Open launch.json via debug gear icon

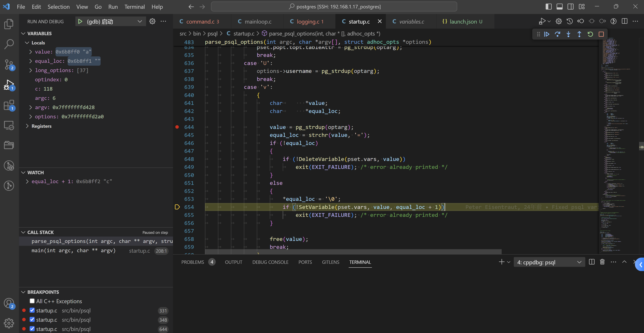pos(152,22)
